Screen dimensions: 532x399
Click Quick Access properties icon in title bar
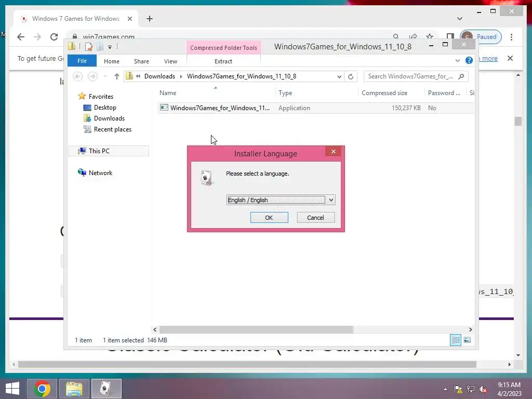click(x=89, y=47)
